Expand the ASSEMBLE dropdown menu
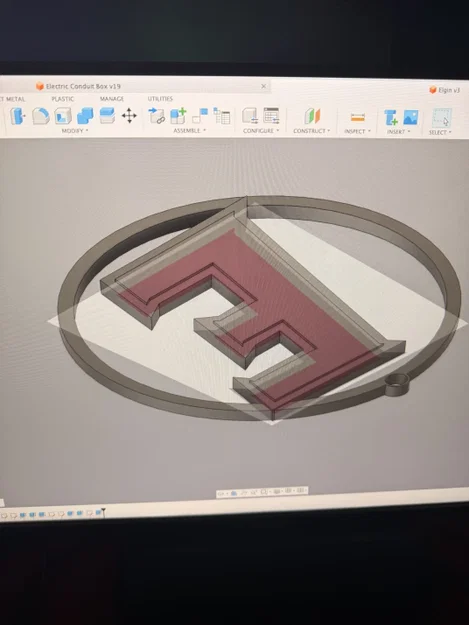Screen dimensions: 469x625 pos(190,131)
